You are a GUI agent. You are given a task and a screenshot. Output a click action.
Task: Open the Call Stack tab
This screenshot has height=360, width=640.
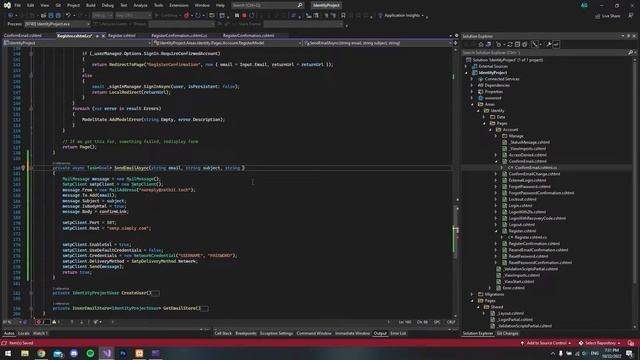coord(223,333)
